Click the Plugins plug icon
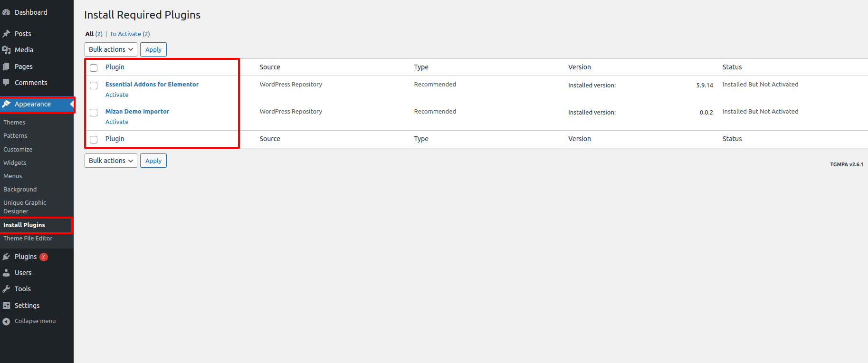Viewport: 868px width, 363px height. pos(6,257)
